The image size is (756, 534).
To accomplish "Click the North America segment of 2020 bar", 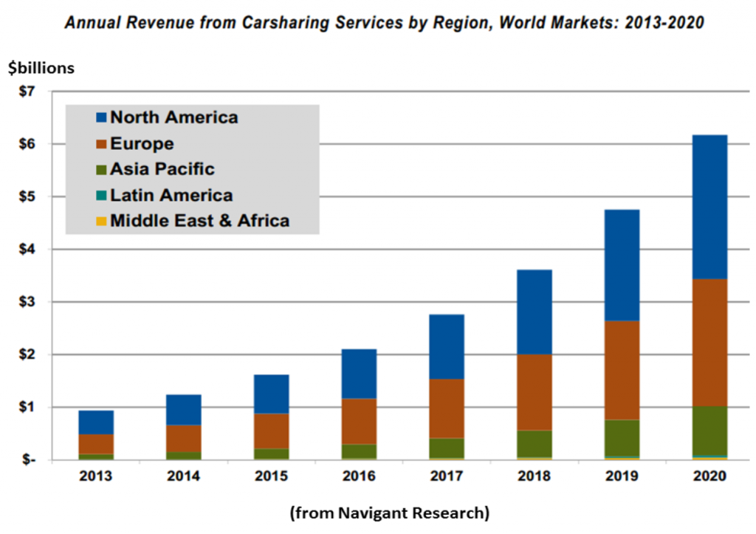I will (704, 207).
